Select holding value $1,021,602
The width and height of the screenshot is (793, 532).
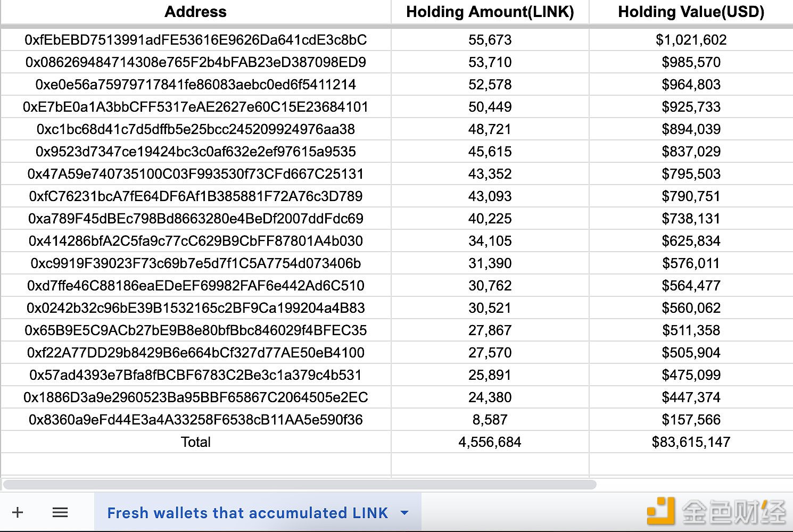[691, 40]
